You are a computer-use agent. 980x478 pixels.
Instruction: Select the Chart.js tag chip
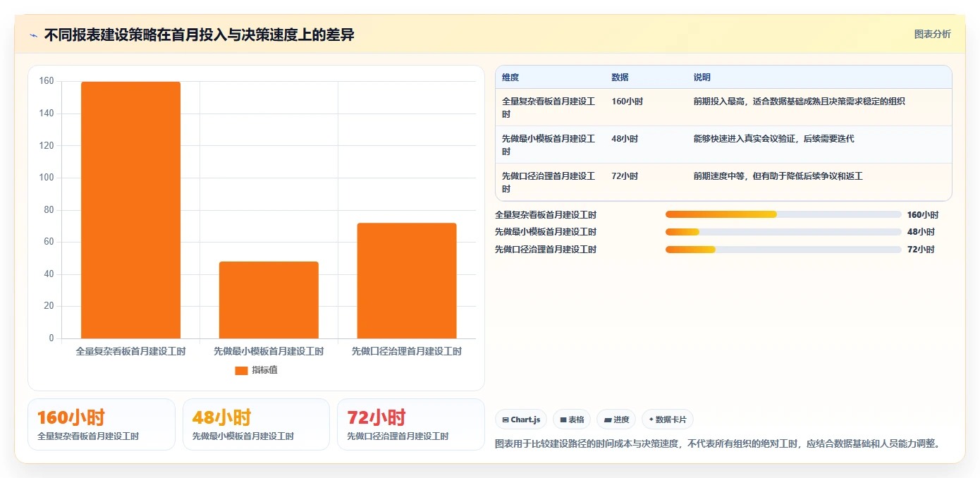pyautogui.click(x=521, y=419)
